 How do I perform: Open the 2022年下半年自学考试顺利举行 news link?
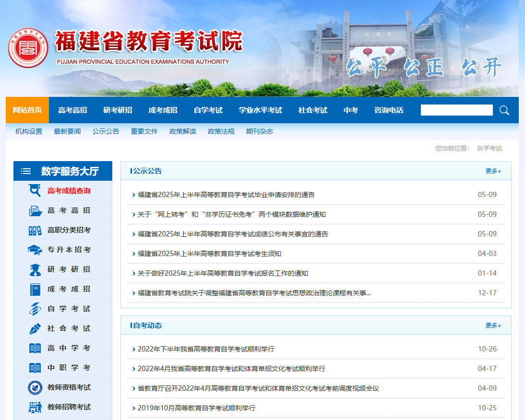(x=206, y=349)
